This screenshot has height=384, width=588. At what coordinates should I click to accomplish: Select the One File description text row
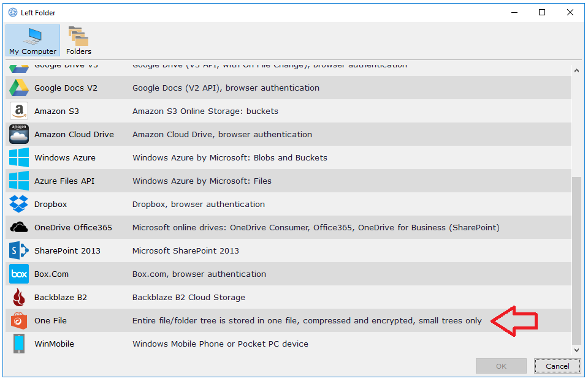click(307, 321)
